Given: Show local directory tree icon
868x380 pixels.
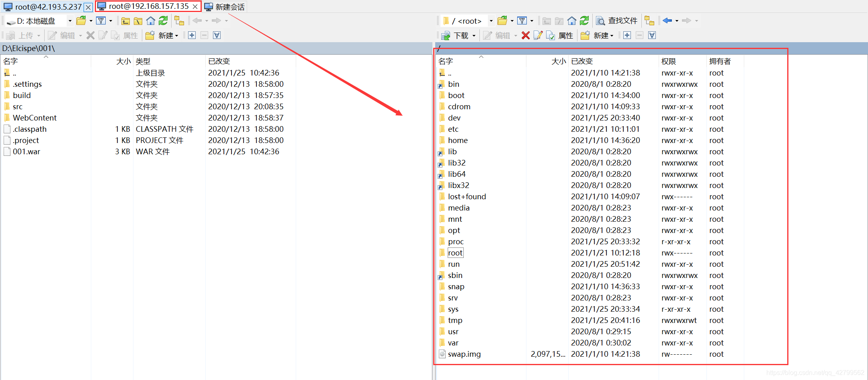Looking at the screenshot, I should (179, 20).
